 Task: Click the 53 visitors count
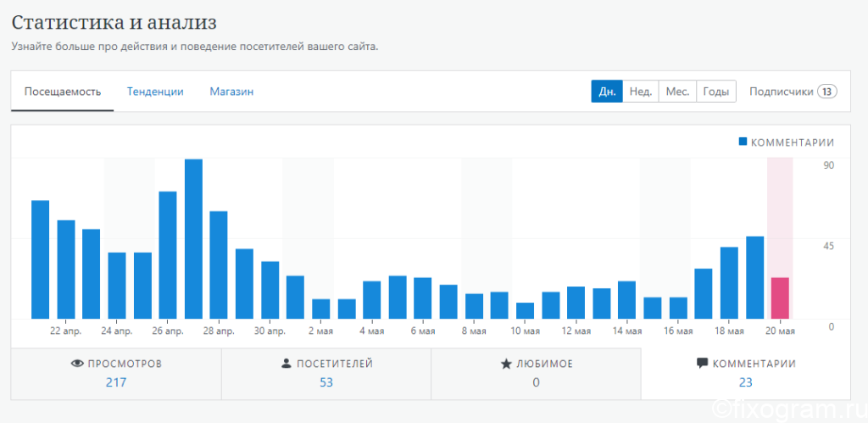pos(326,382)
